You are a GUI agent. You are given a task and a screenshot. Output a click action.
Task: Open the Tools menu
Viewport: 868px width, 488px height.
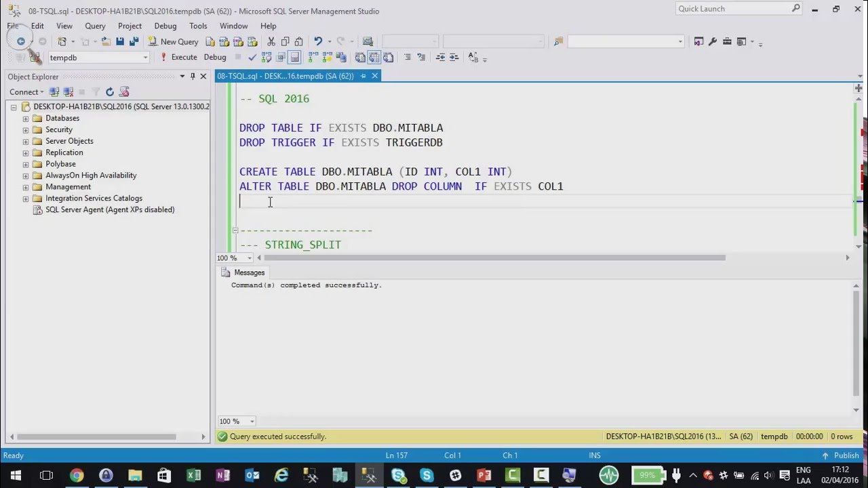[x=198, y=26]
